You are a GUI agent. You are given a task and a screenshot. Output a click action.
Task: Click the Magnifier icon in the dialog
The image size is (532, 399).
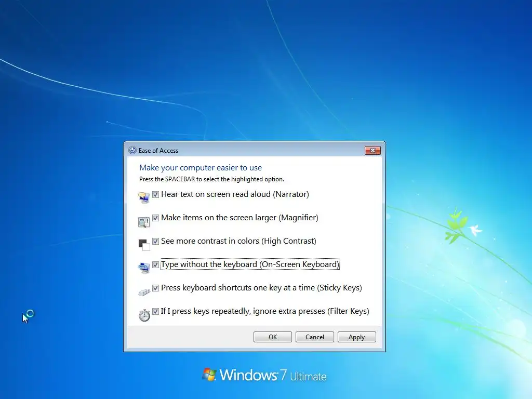tap(144, 222)
